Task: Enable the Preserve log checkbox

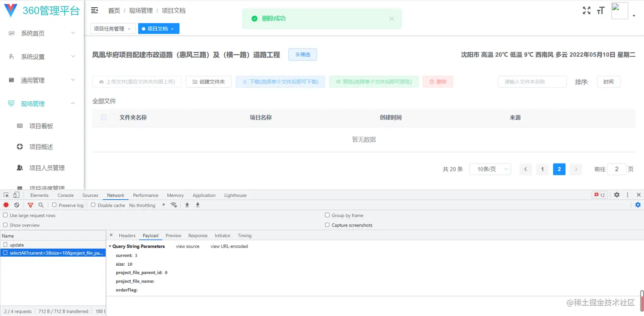Action: click(55, 205)
